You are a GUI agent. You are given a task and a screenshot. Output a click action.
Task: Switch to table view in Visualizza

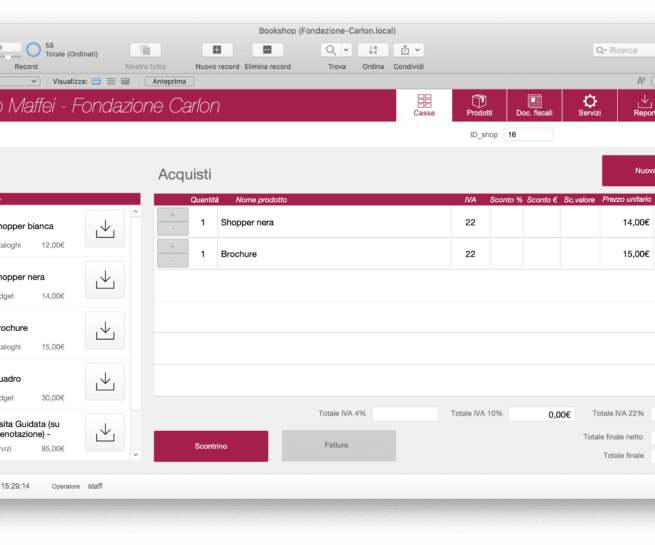click(x=126, y=81)
